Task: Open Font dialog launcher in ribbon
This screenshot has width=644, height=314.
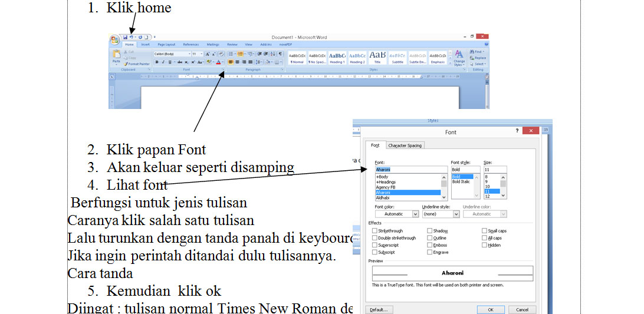Action: click(224, 69)
